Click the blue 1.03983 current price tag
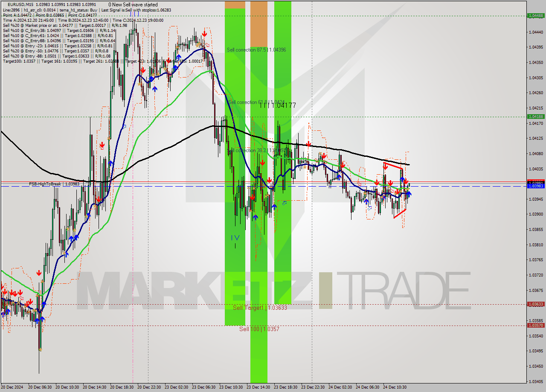The height and width of the screenshot is (392, 546). click(x=536, y=186)
